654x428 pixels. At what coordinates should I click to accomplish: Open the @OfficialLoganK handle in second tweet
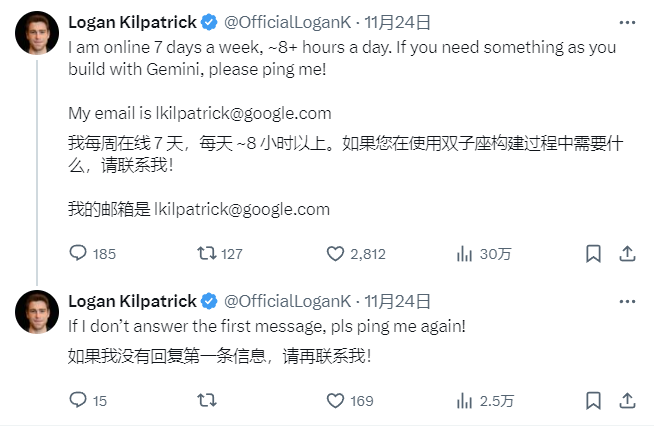coord(287,301)
